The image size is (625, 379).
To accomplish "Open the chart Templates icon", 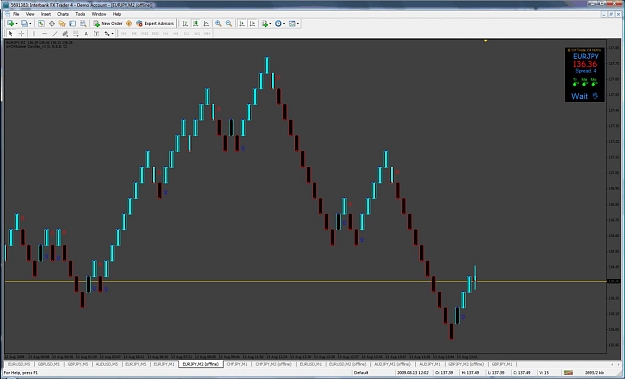I will pyautogui.click(x=292, y=24).
